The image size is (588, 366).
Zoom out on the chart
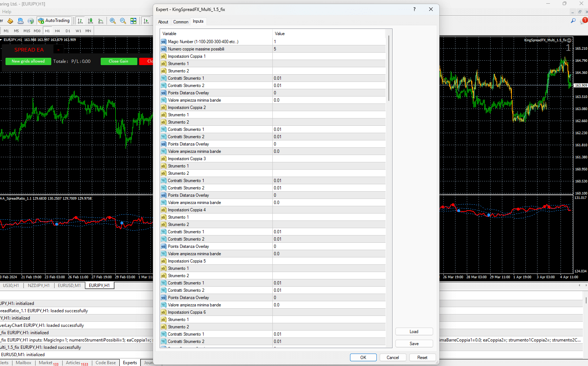point(123,21)
